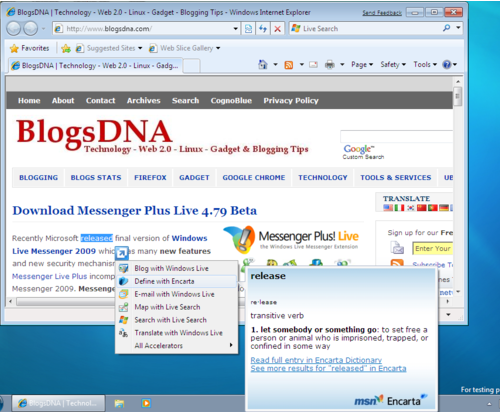
Task: Click the CognoBlue navigation link
Action: [231, 101]
